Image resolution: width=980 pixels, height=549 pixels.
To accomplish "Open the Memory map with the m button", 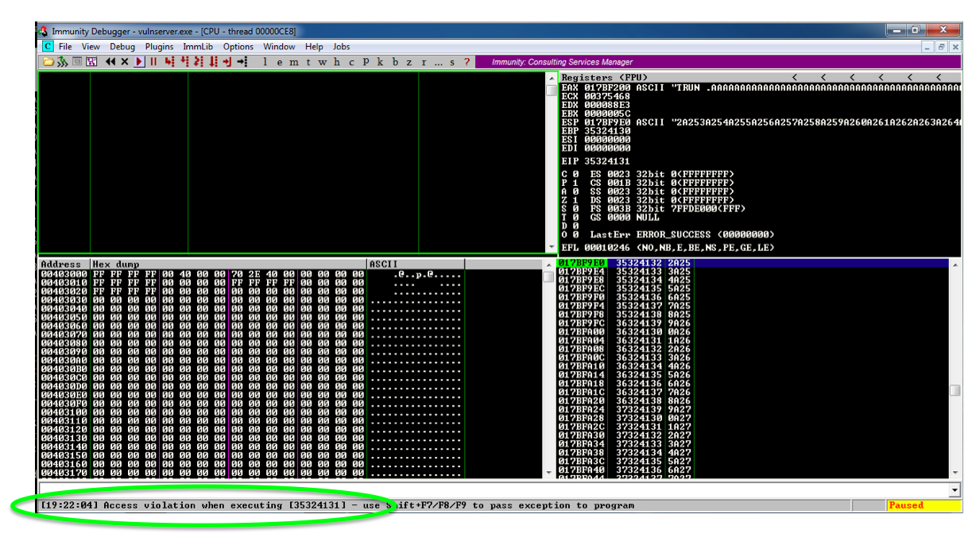I will (293, 62).
